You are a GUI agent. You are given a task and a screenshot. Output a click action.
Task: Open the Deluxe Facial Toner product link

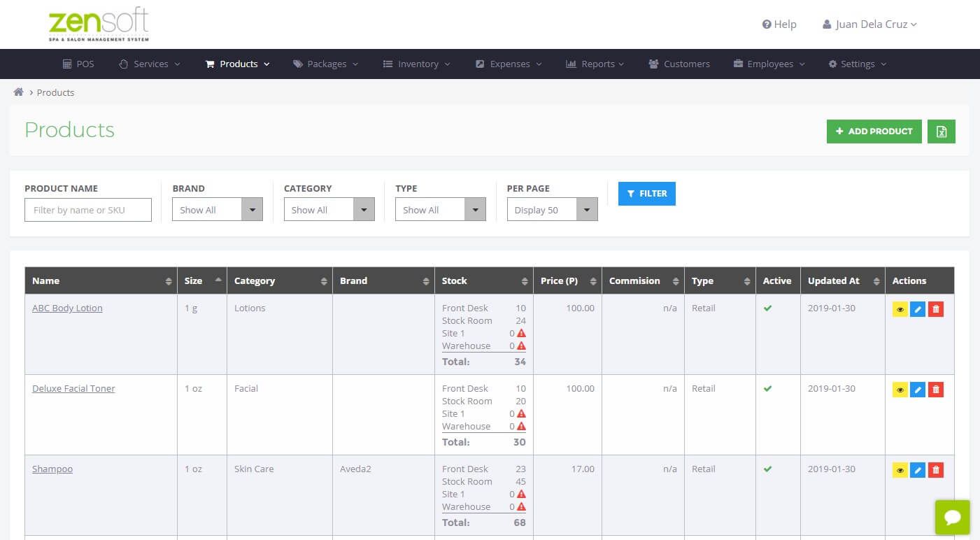(x=73, y=388)
